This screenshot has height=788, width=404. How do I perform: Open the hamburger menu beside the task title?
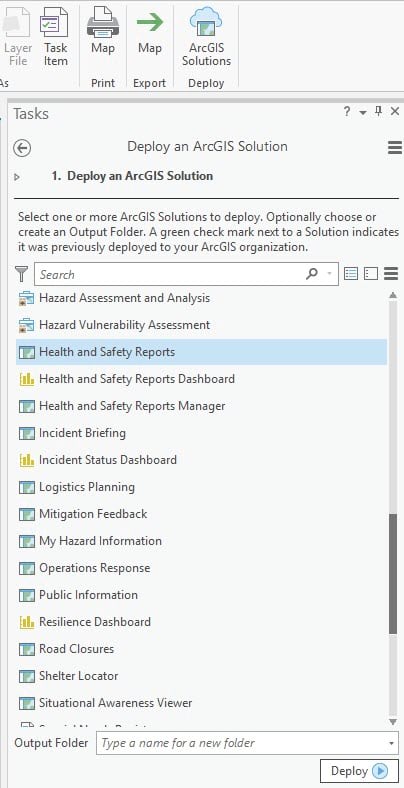coord(395,147)
